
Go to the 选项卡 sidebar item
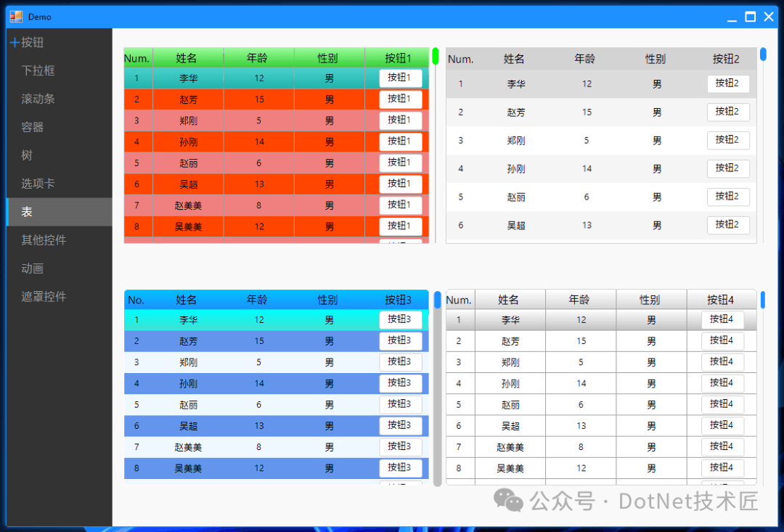[x=38, y=184]
